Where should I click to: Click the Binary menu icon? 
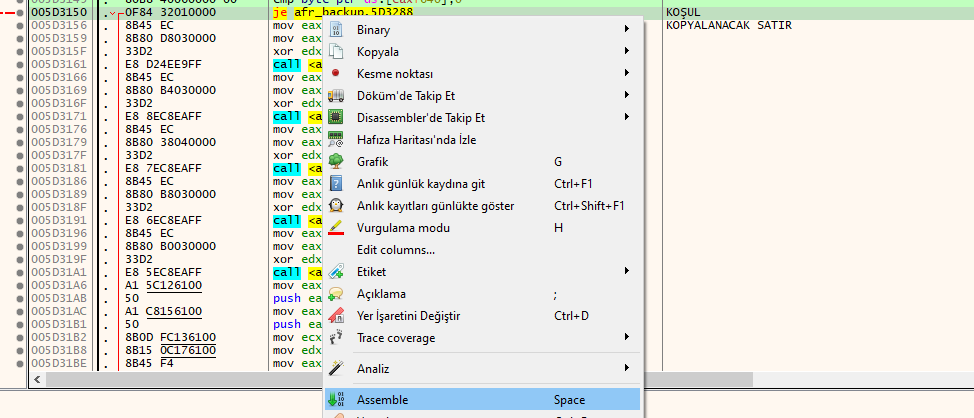335,29
